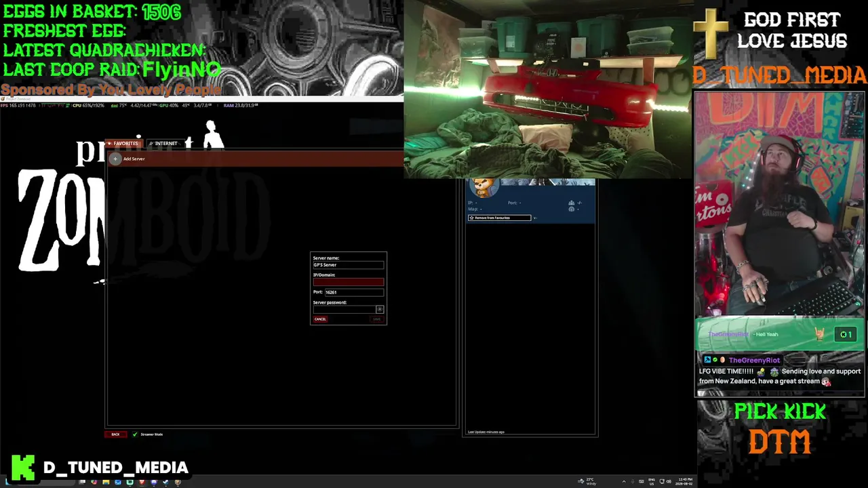Open the Vivaldi browser taskbar icon
Screen dimensions: 868x488
coord(142,482)
